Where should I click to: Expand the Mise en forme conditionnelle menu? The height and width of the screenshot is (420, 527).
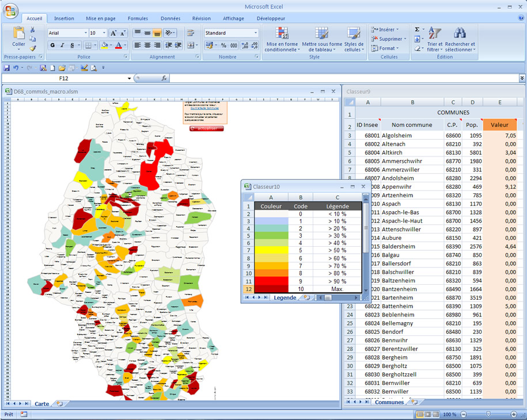click(282, 40)
